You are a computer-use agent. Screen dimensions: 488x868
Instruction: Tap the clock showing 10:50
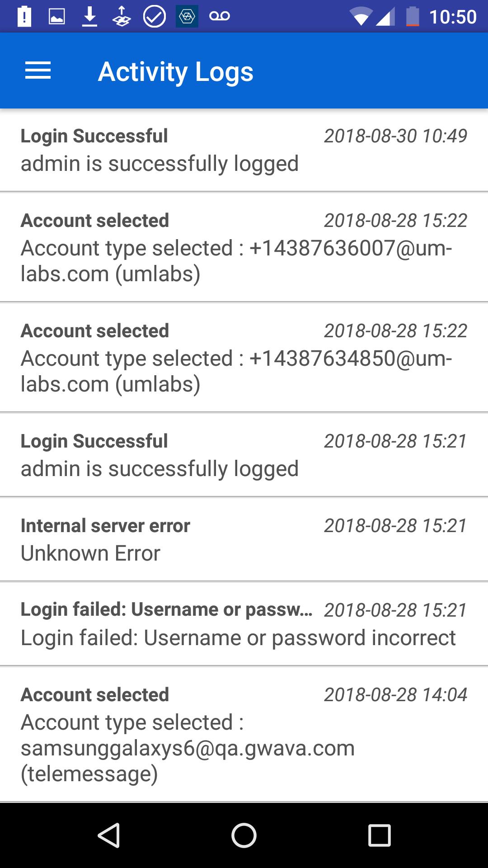pyautogui.click(x=453, y=17)
